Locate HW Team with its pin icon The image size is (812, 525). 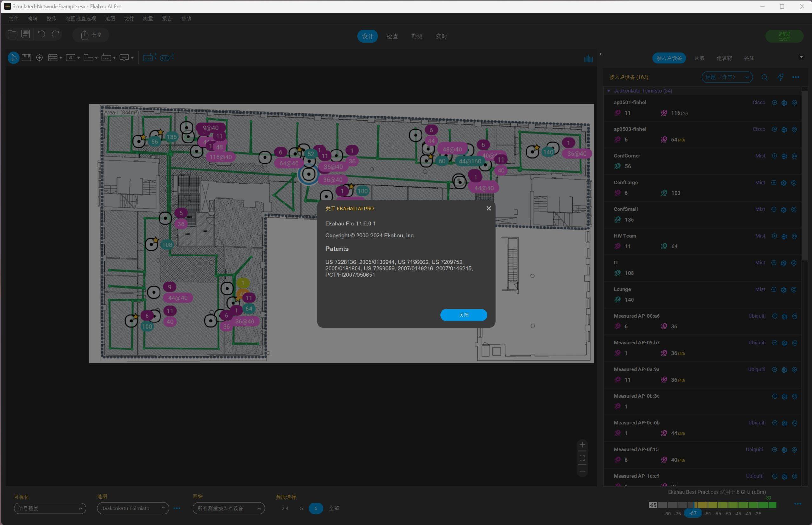(794, 236)
